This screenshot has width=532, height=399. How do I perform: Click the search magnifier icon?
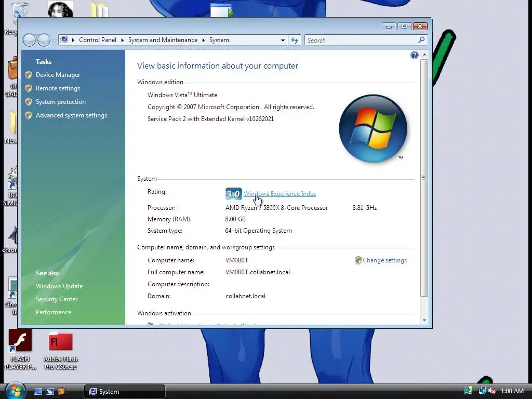(421, 40)
